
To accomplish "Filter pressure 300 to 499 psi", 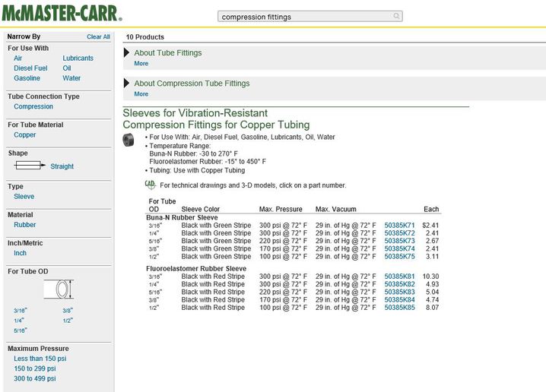I will click(35, 378).
